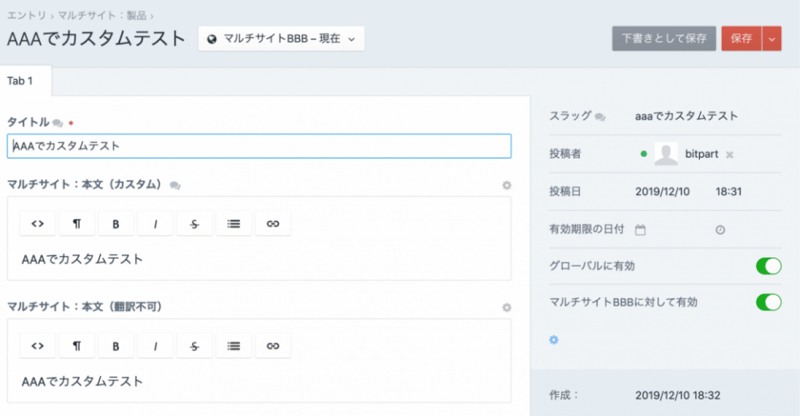Click the code view icon in custom body editor

pos(37,223)
